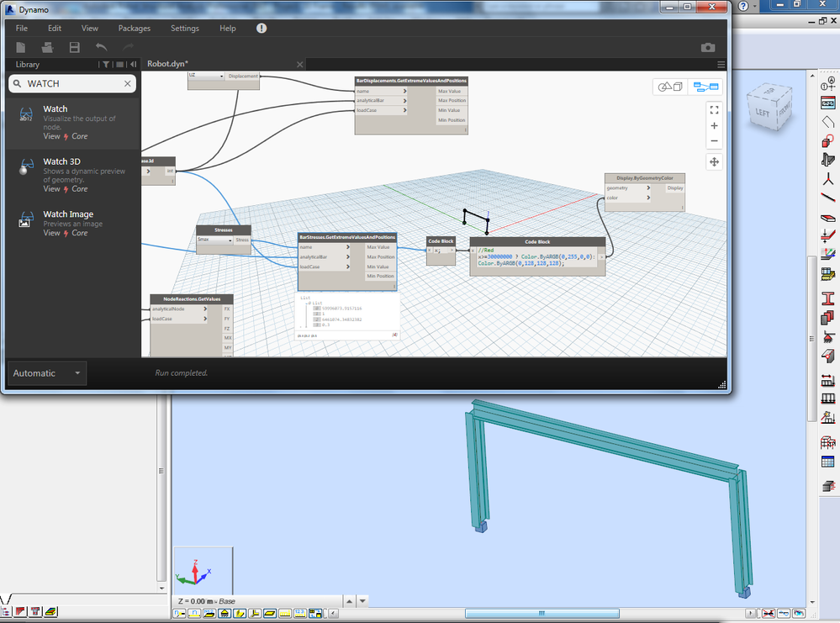Undo the last Dynamo action
This screenshot has height=623, width=840.
101,47
